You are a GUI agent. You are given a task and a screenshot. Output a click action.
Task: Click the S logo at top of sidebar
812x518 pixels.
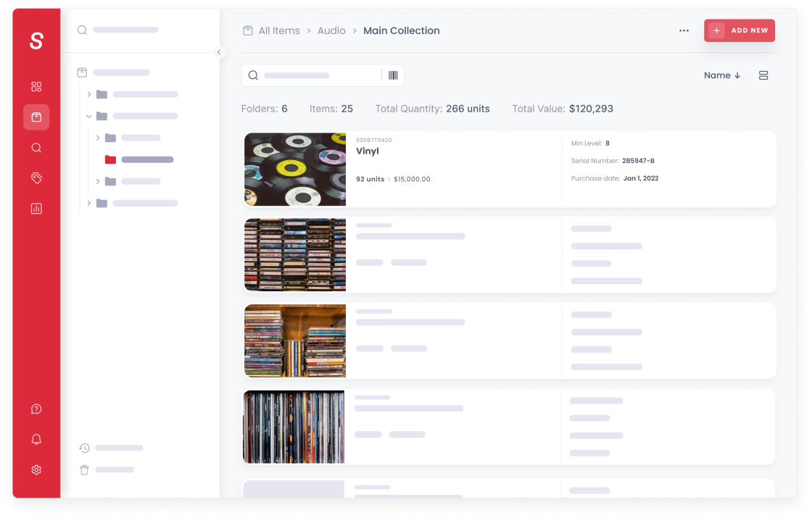click(36, 41)
